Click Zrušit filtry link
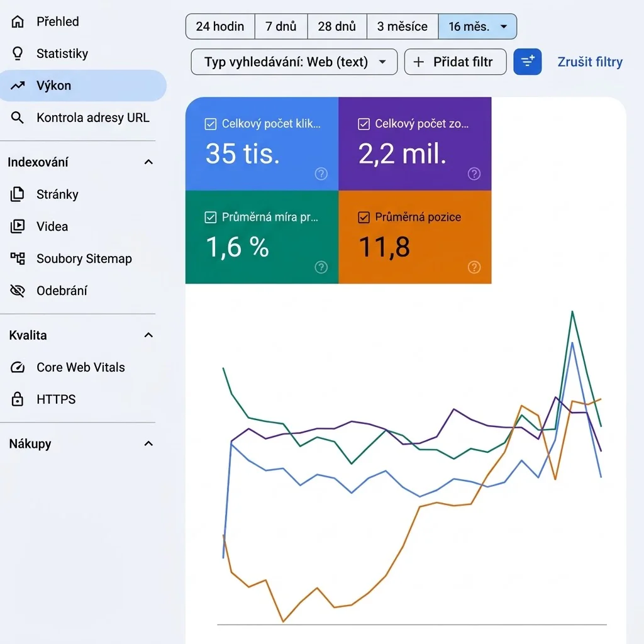The height and width of the screenshot is (644, 644). point(590,62)
